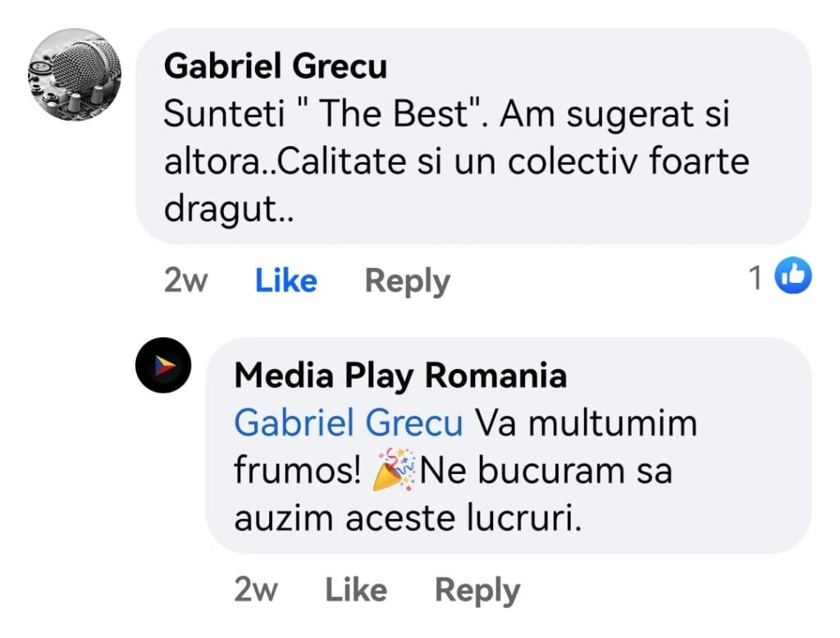Image resolution: width=840 pixels, height=638 pixels.
Task: Like Gabriel Grecu's comment
Action: [285, 280]
